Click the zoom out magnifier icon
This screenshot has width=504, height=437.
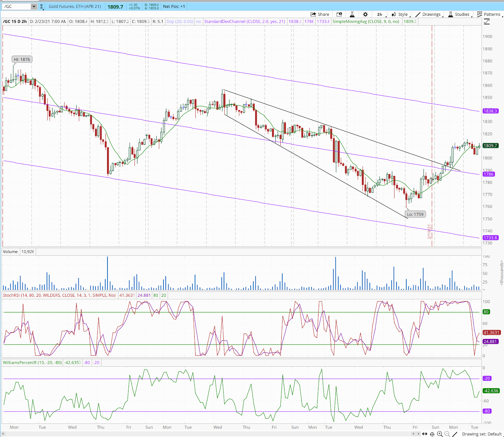[447, 434]
